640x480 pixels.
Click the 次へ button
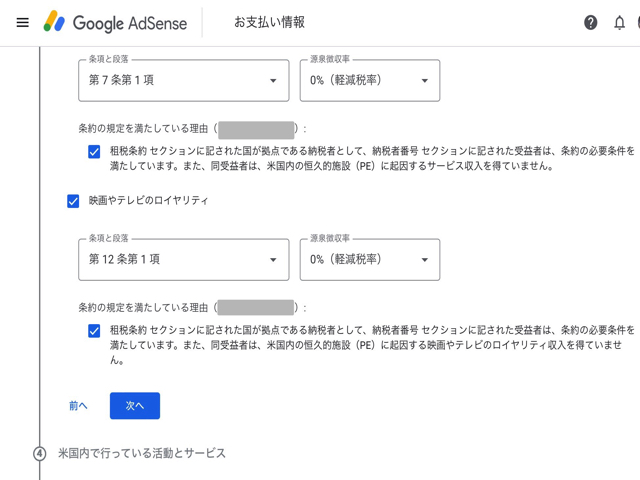click(134, 406)
